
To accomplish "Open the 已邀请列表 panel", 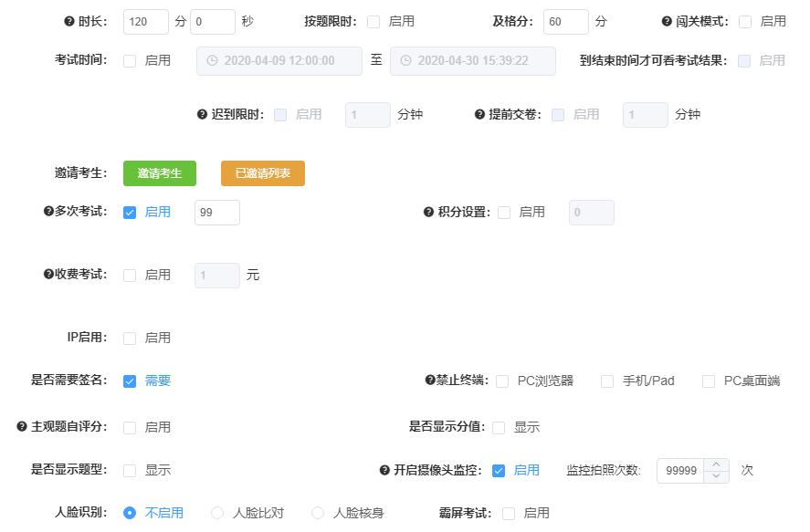I will point(262,172).
